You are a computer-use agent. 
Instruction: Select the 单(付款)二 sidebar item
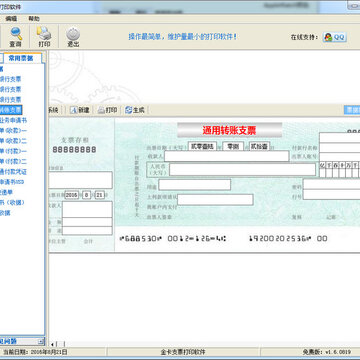tap(13, 162)
